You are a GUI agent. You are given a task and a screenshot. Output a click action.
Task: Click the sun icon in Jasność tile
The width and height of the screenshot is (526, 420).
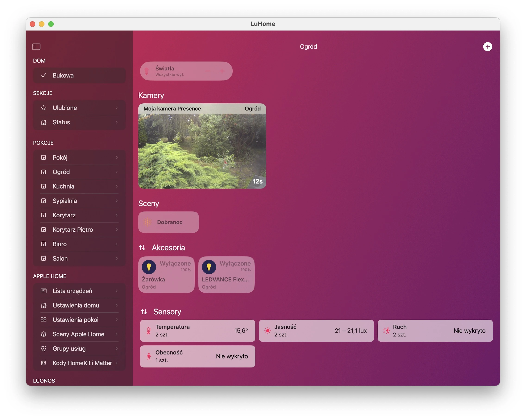pos(268,330)
